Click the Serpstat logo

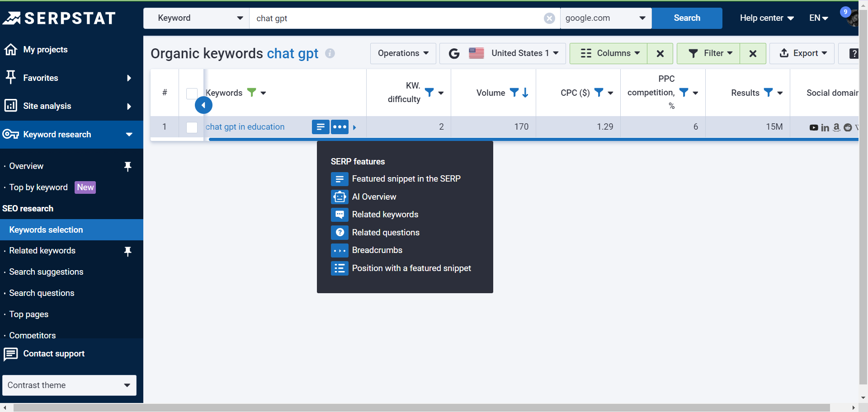coord(59,18)
